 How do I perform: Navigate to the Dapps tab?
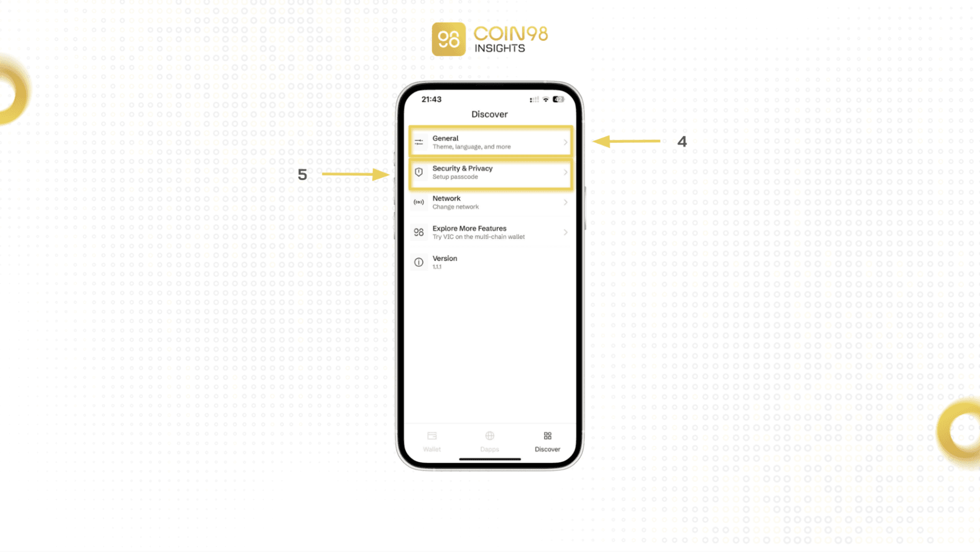pos(489,441)
